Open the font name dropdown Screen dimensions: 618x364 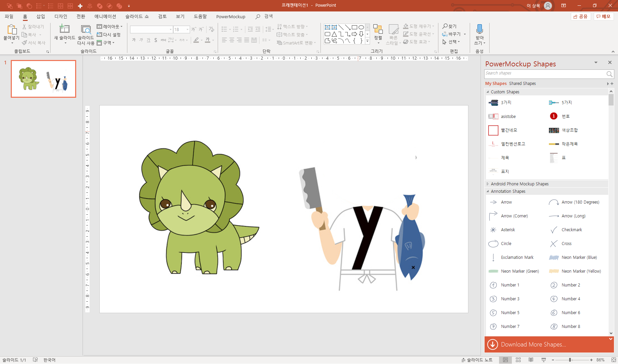click(x=171, y=30)
